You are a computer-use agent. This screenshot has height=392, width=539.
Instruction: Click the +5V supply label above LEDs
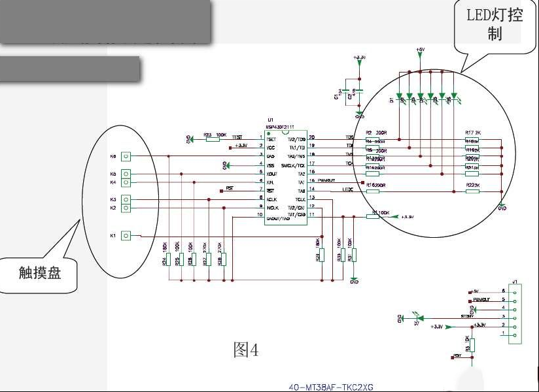(420, 50)
